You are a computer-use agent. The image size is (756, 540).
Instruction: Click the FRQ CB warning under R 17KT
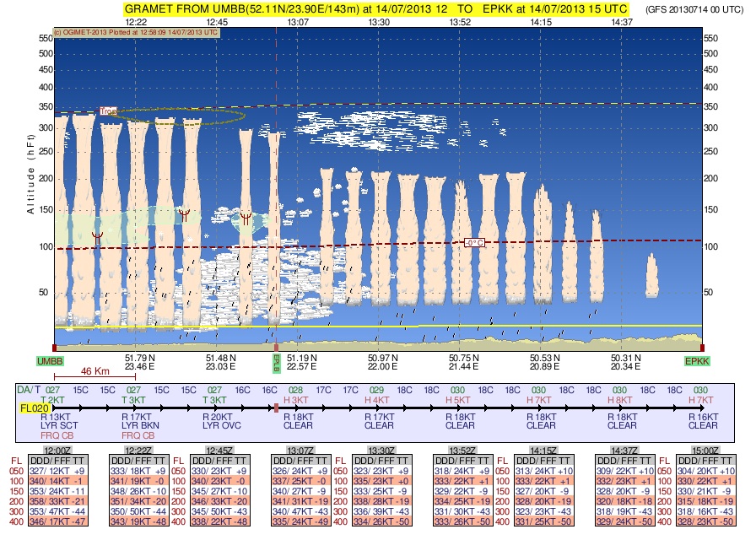tap(136, 435)
